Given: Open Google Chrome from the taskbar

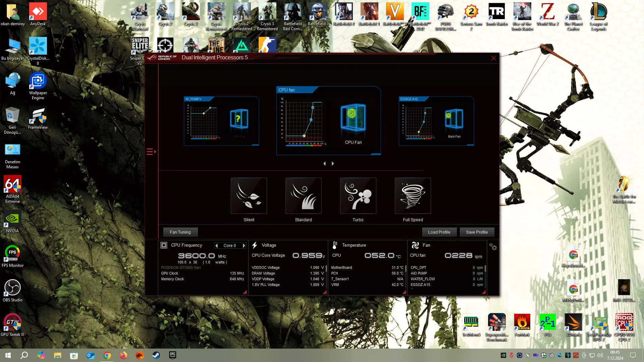Looking at the screenshot, I should 107,355.
